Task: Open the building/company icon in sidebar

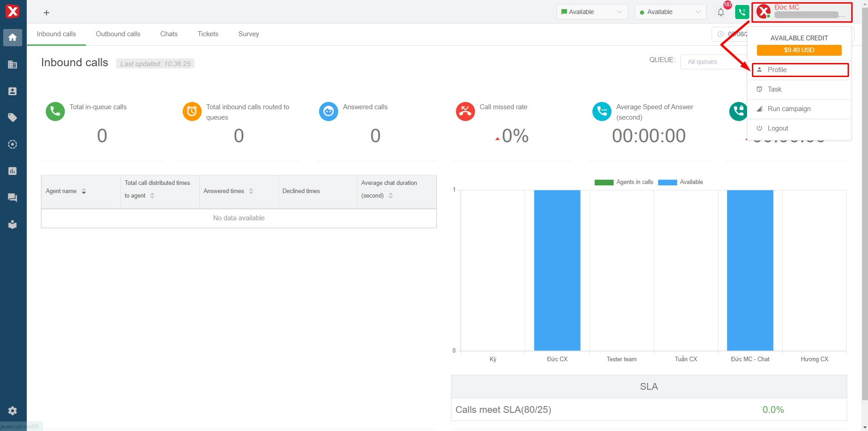Action: click(13, 64)
